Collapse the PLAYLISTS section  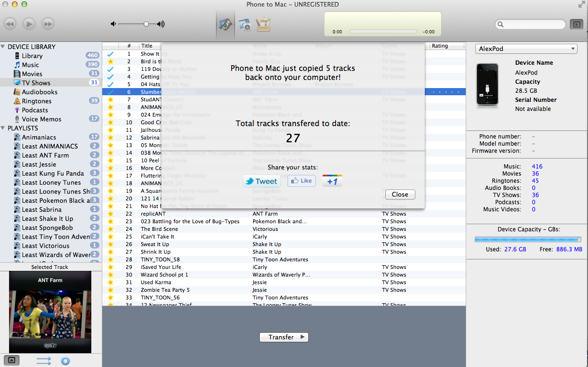click(x=3, y=128)
